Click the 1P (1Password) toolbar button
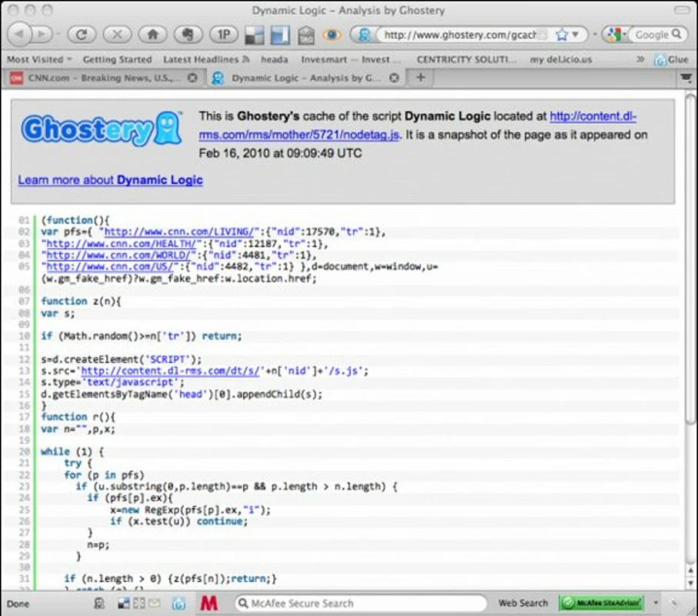The width and height of the screenshot is (698, 616). click(224, 35)
